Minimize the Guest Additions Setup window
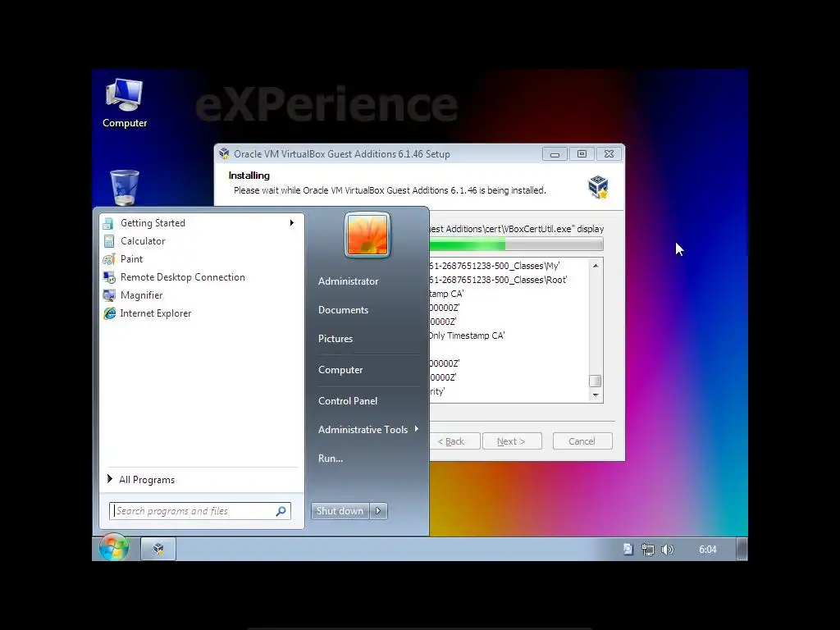 555,154
